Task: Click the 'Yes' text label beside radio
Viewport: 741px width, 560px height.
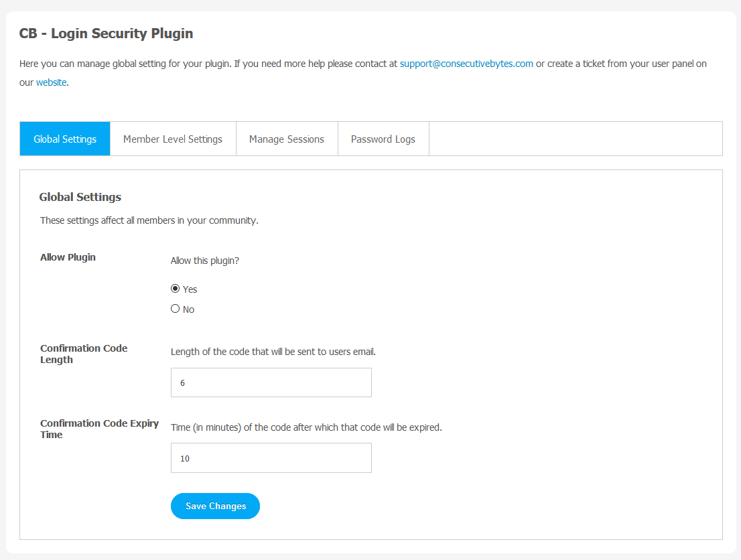Action: point(190,289)
